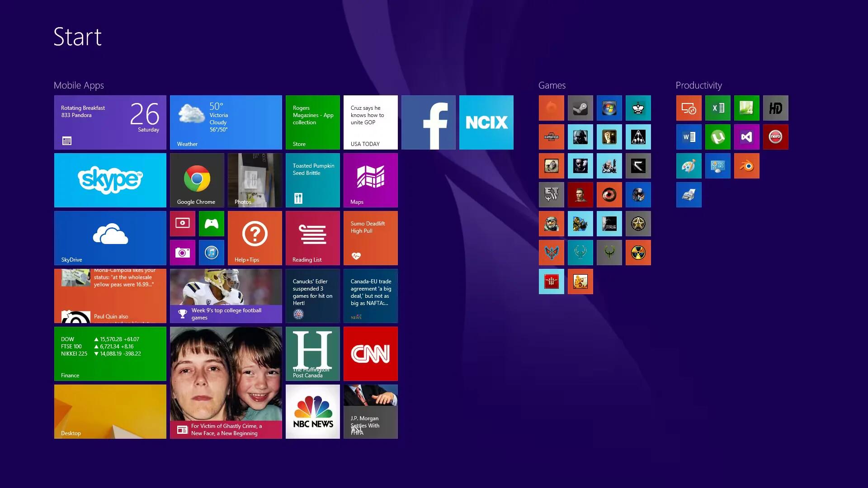The width and height of the screenshot is (868, 488).
Task: Launch the Chess king tile
Action: click(638, 108)
